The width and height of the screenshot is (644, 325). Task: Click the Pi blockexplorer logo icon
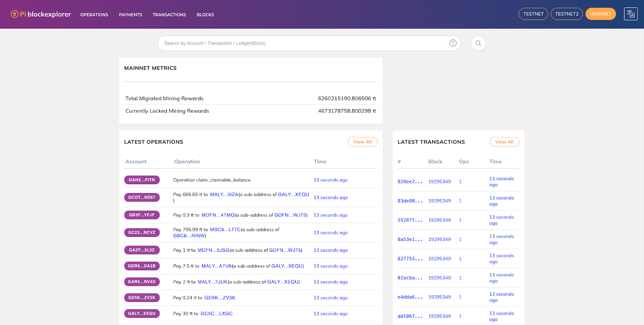click(14, 14)
